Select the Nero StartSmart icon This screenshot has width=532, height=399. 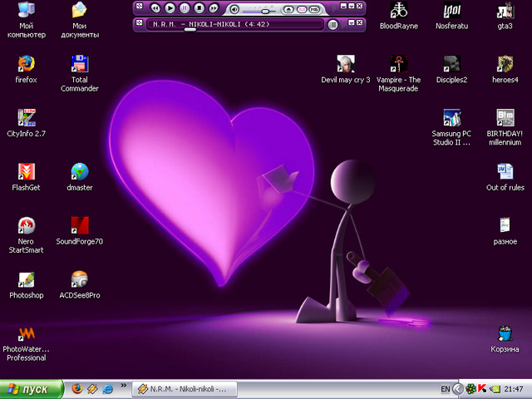(26, 234)
